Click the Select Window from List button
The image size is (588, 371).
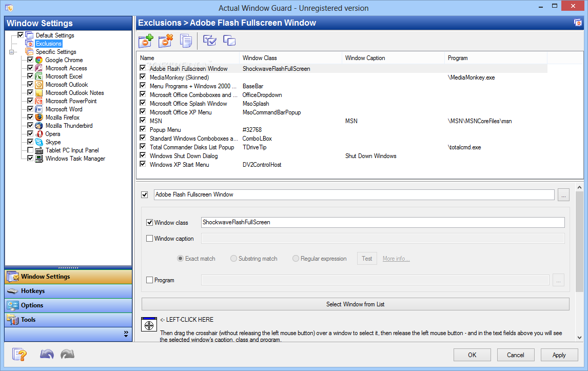(356, 304)
